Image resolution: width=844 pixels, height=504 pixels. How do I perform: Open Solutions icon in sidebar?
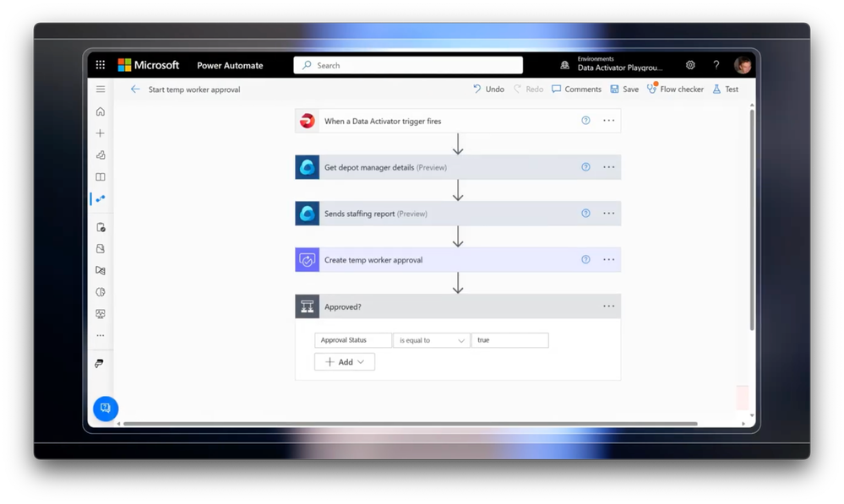click(101, 248)
